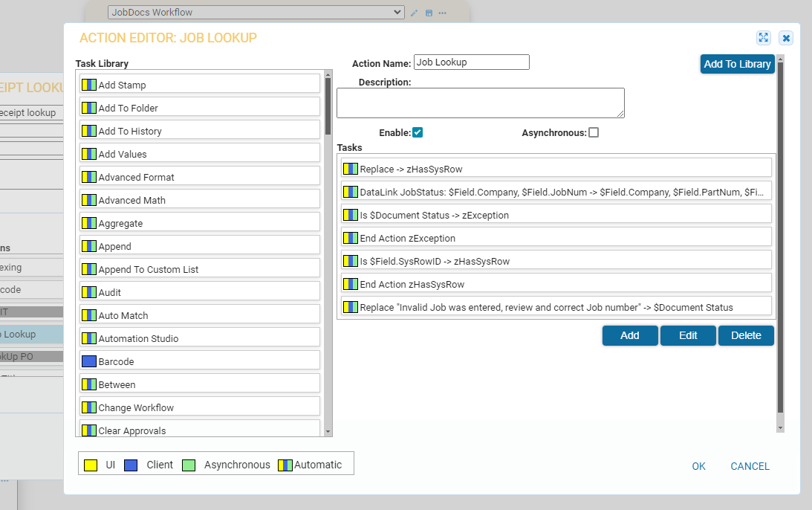Select the Barcode task row text

click(116, 362)
